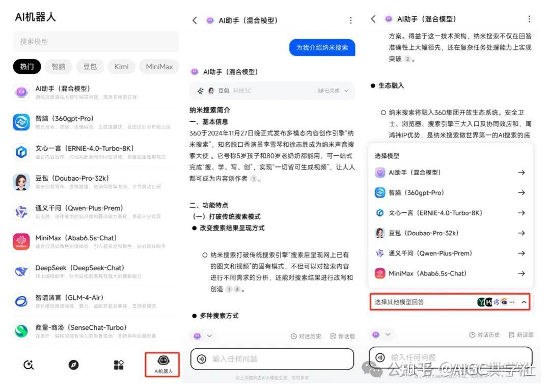Open AI机器人 tab in bottom navigation
Image resolution: width=550 pixels, height=392 pixels.
point(163,365)
